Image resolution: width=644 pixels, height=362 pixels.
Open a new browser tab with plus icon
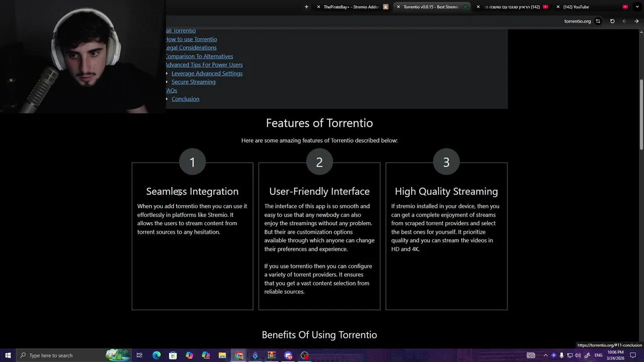click(x=306, y=7)
